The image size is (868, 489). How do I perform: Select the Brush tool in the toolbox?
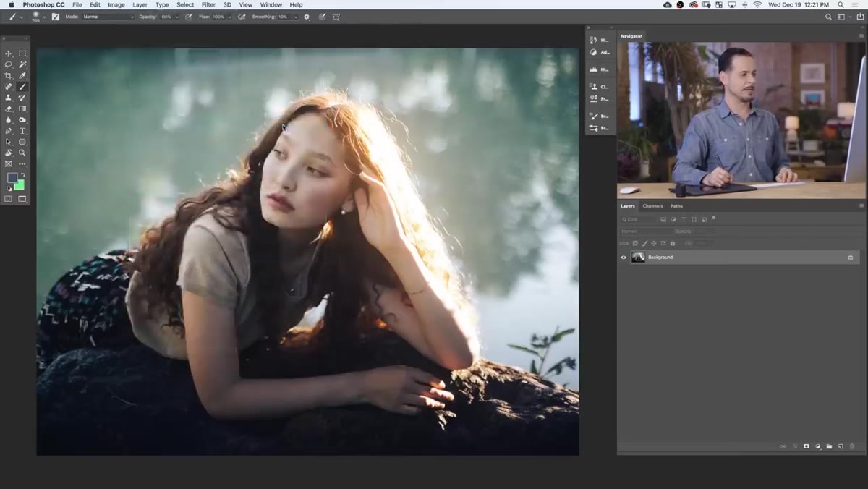(x=22, y=87)
